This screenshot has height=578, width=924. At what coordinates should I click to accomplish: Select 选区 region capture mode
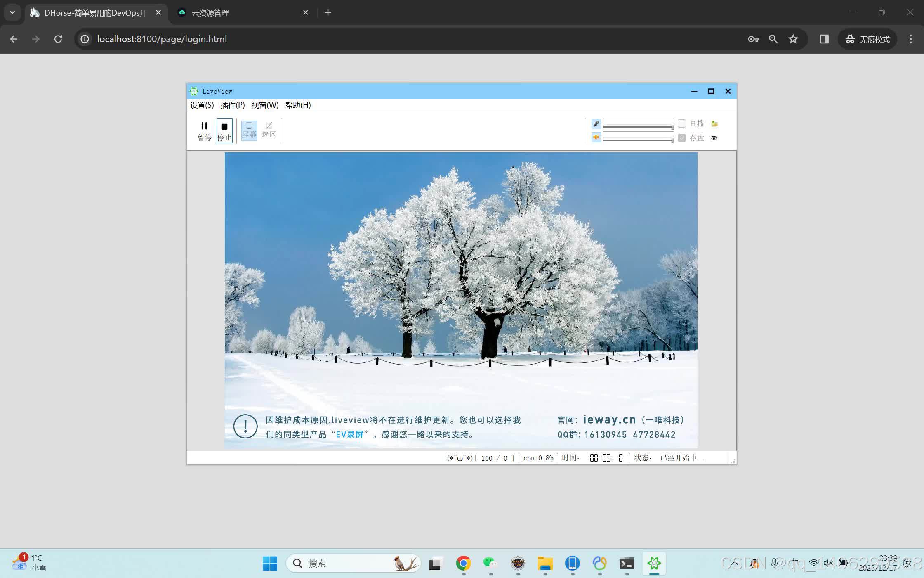pos(269,130)
